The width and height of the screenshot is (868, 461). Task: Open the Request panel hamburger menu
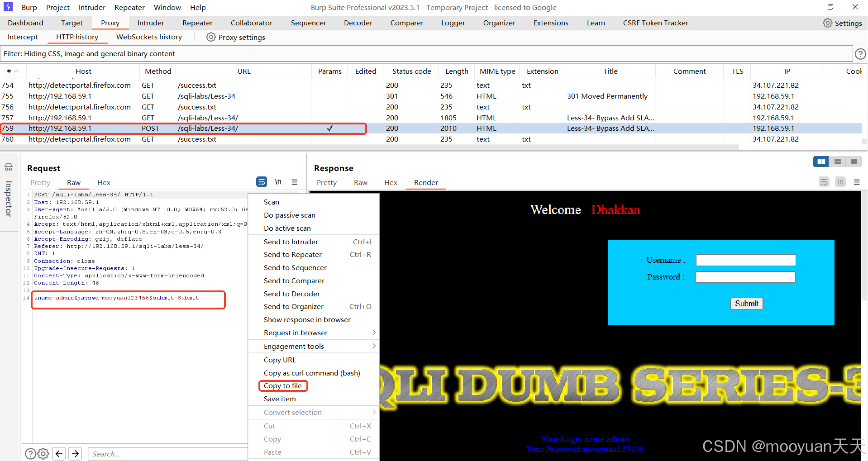295,182
